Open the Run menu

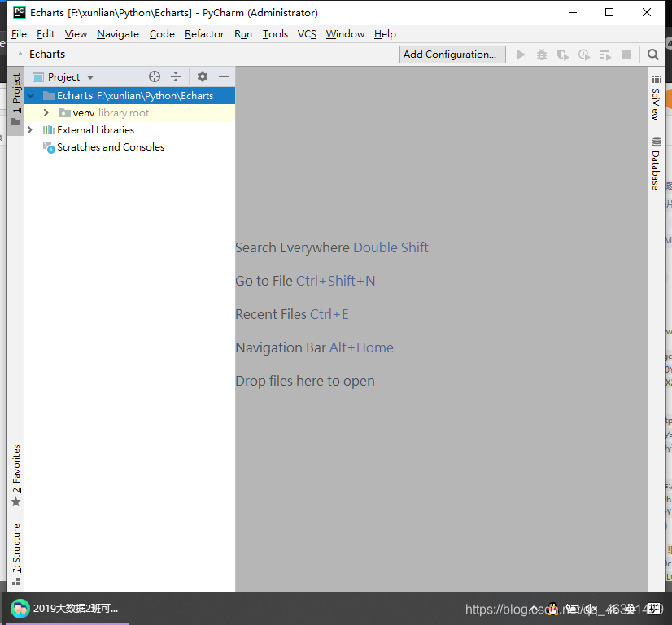[243, 34]
